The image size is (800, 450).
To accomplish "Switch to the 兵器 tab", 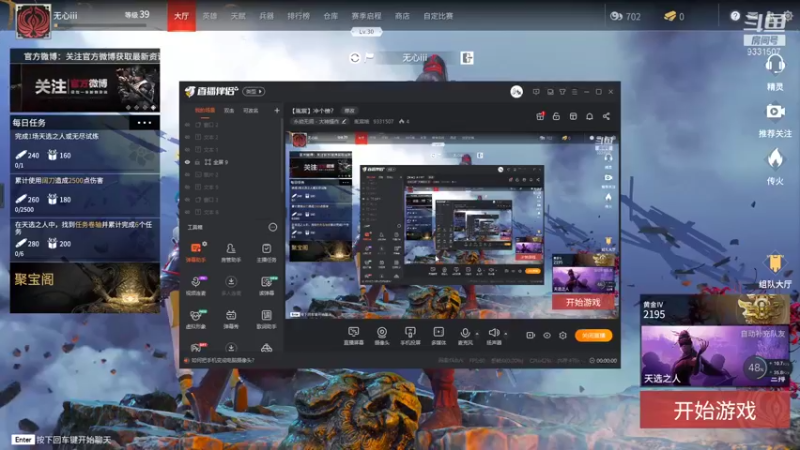I will (266, 16).
